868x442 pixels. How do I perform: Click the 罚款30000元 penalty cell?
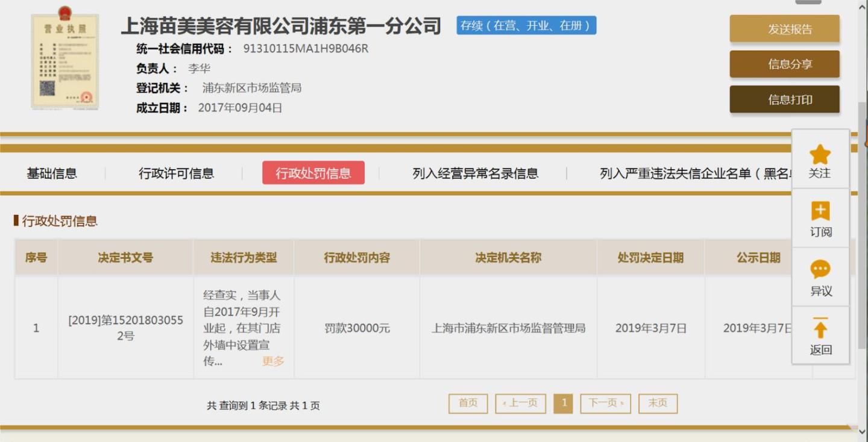click(357, 328)
